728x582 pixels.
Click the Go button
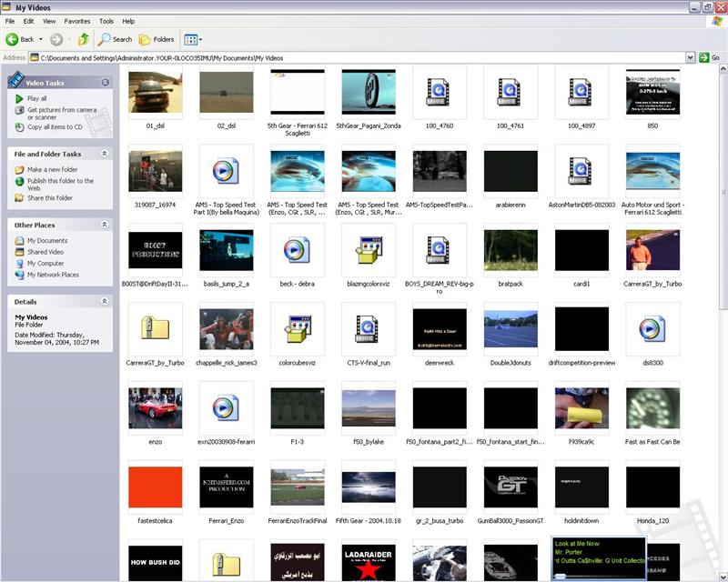tap(709, 57)
